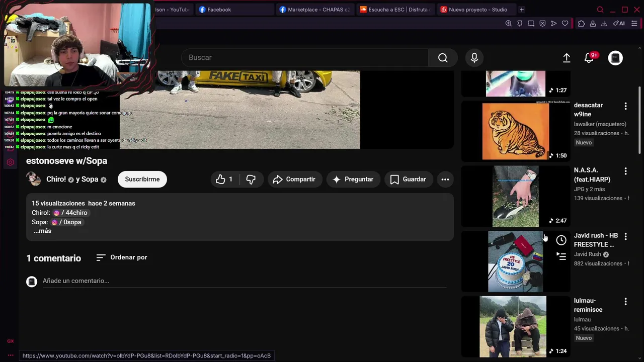This screenshot has width=644, height=362.
Task: Open the browser downloads icon
Action: (604, 24)
